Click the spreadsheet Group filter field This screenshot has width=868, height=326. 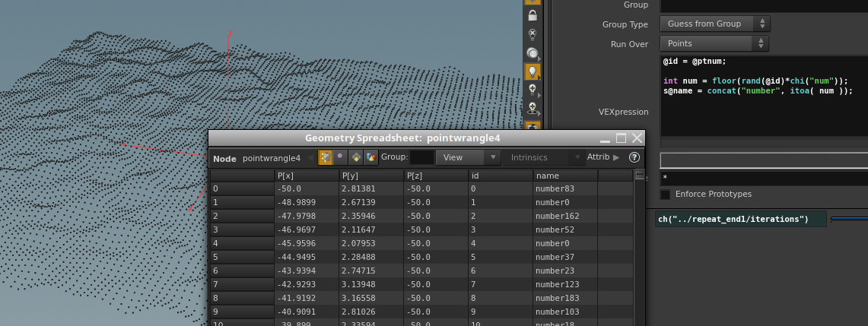(421, 157)
